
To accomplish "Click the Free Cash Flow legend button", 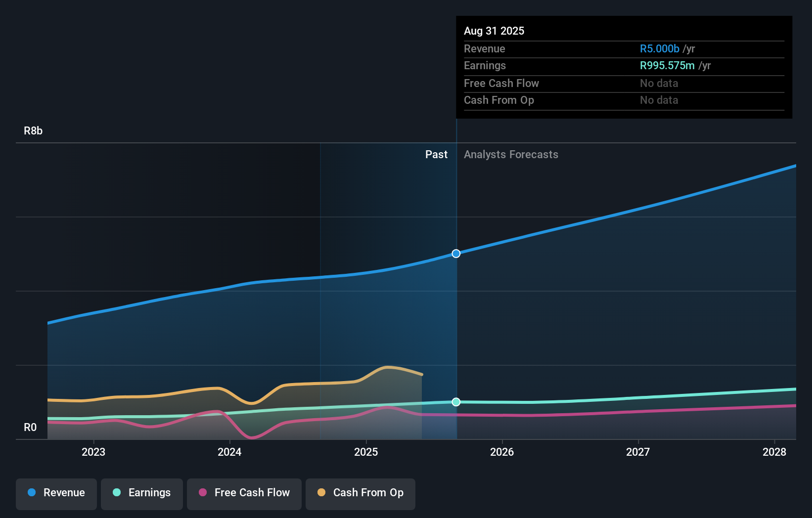I will (244, 493).
